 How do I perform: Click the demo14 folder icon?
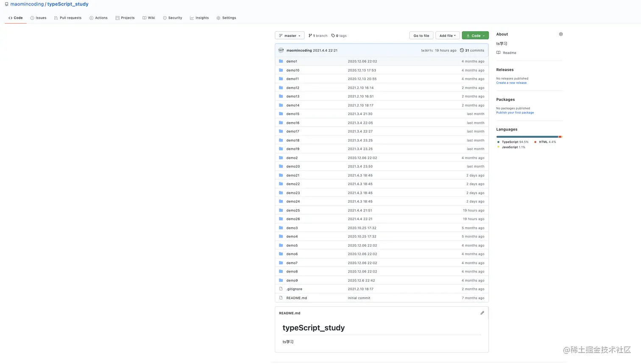click(281, 105)
